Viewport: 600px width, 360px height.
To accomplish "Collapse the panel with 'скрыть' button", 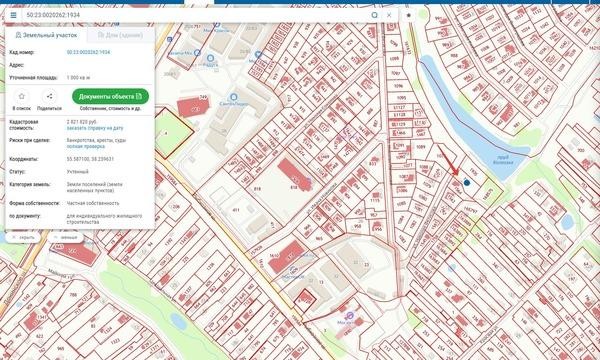I will pyautogui.click(x=24, y=238).
